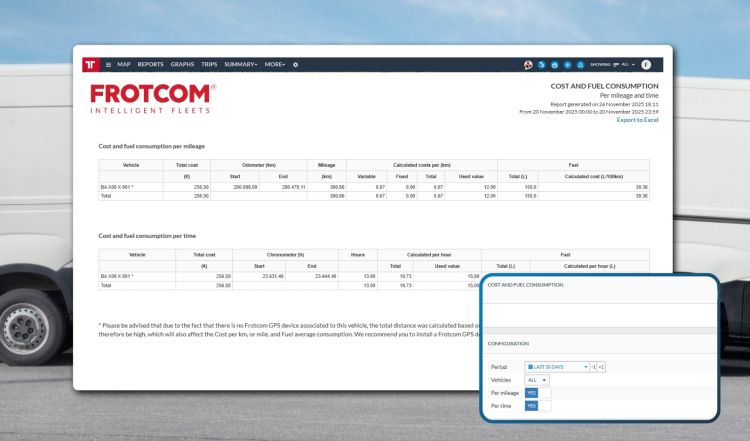
Task: Toggle the Per time YES switch
Action: [532, 406]
